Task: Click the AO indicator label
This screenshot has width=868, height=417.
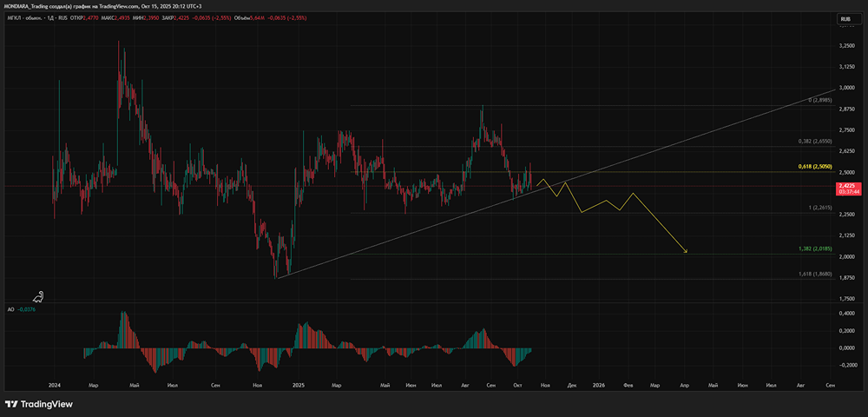Action: coord(10,310)
